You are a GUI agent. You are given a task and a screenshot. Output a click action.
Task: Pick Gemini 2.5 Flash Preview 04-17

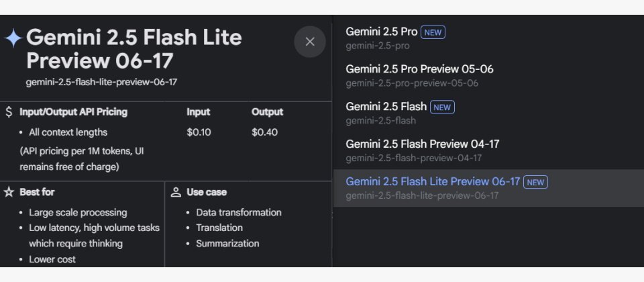422,144
